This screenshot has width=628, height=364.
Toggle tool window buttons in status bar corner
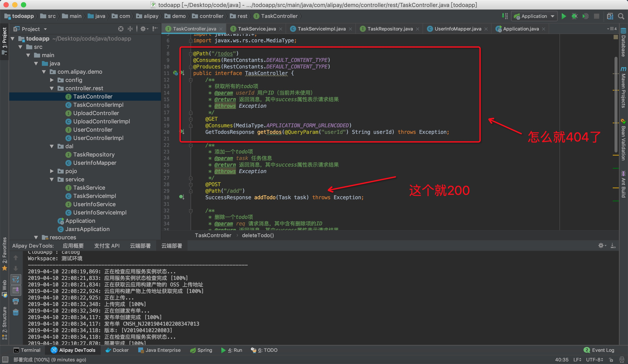click(x=5, y=359)
